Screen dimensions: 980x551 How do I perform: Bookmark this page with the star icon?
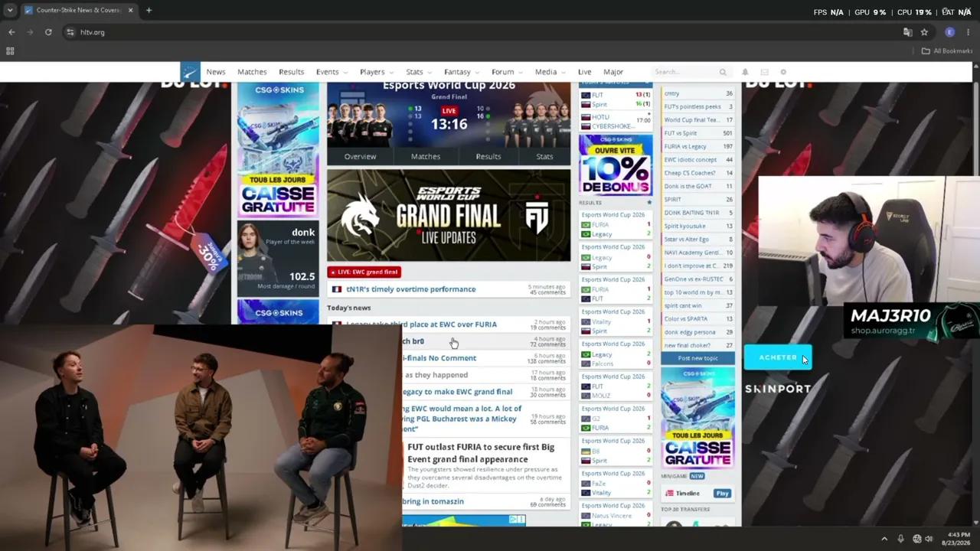click(924, 32)
